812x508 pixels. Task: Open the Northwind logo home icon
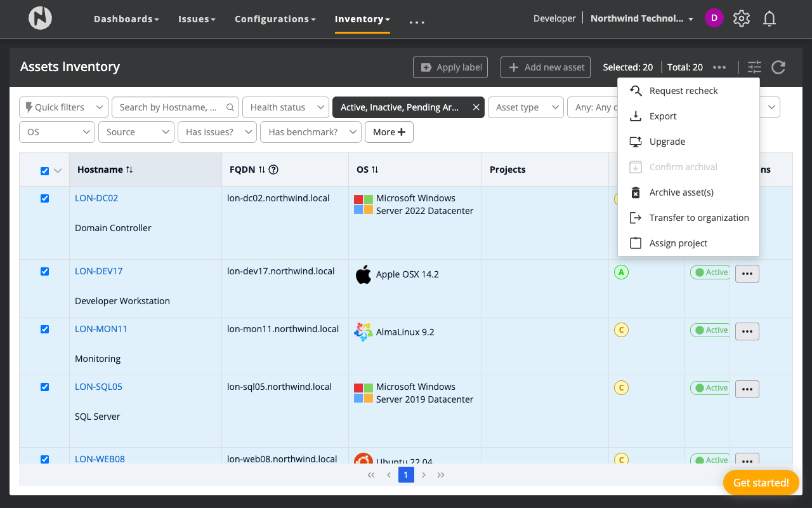[40, 18]
